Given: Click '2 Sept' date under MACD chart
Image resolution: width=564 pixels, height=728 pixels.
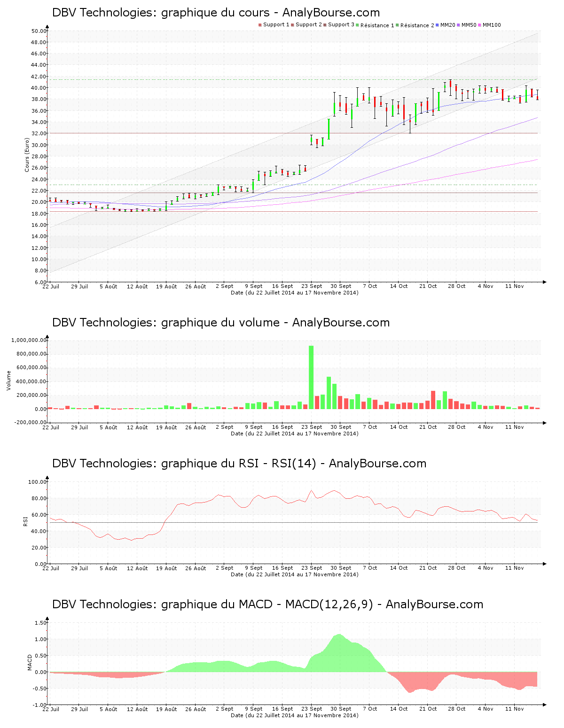Looking at the screenshot, I should coord(225,709).
